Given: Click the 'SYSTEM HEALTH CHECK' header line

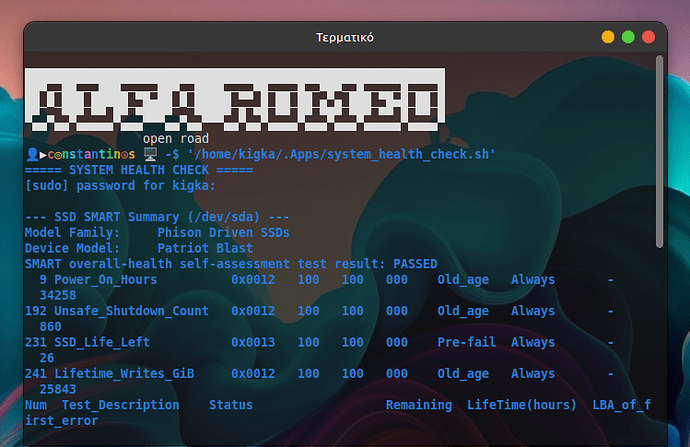Looking at the screenshot, I should 139,170.
